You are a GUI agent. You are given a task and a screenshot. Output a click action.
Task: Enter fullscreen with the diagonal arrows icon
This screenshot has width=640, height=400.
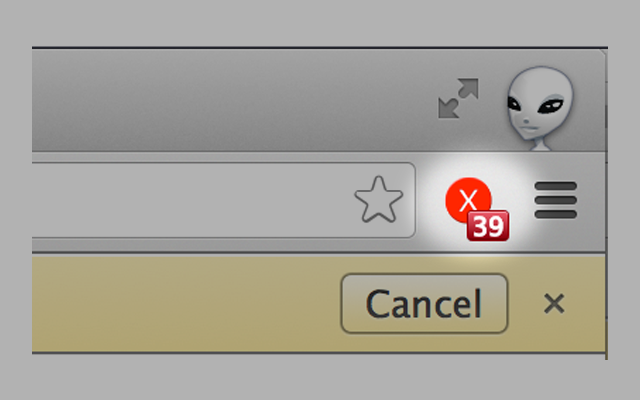[458, 98]
